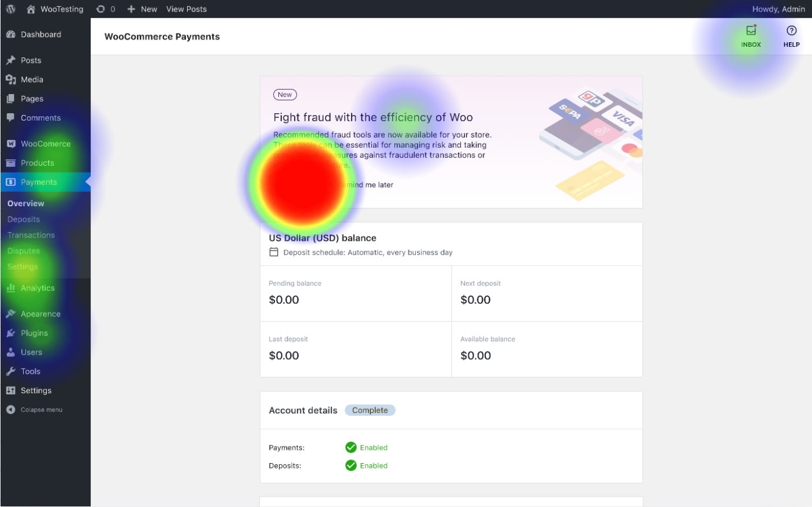Click the New badge on banner
The height and width of the screenshot is (507, 812).
285,95
